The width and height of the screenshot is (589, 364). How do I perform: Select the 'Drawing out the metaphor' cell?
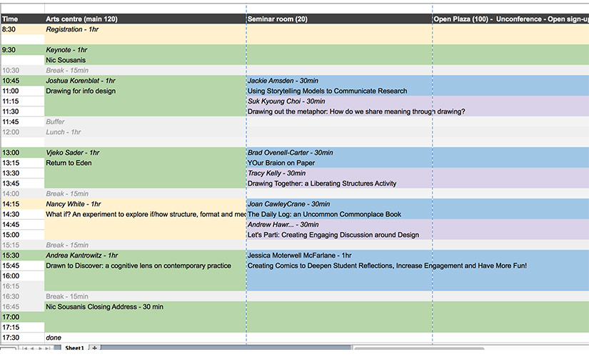pos(339,111)
